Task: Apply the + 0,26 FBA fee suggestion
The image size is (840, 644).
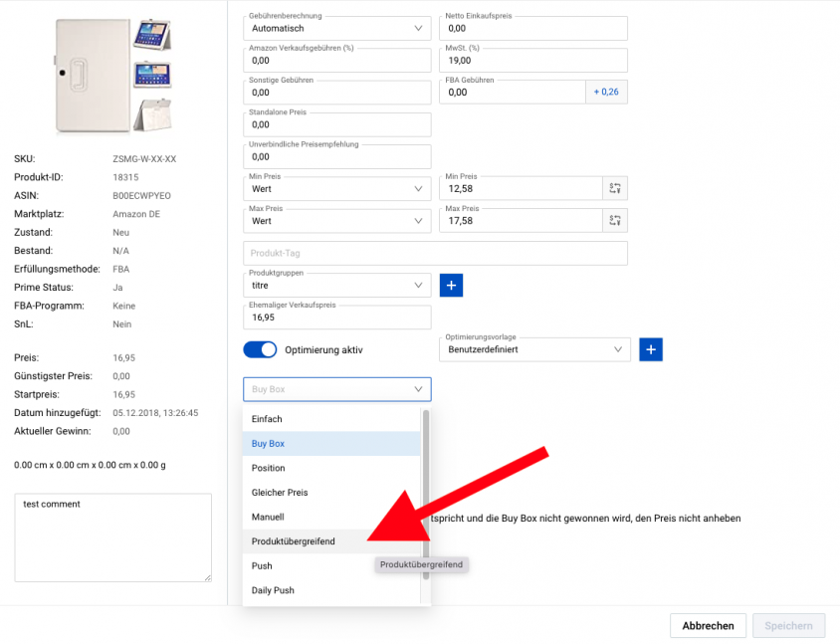Action: coord(606,93)
